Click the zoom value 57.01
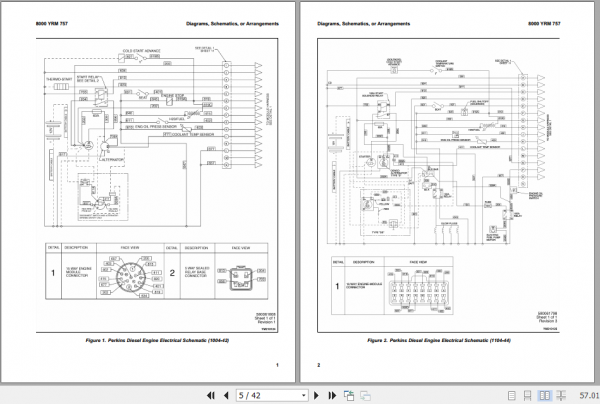Viewport: 600px width, 404px height. click(589, 396)
